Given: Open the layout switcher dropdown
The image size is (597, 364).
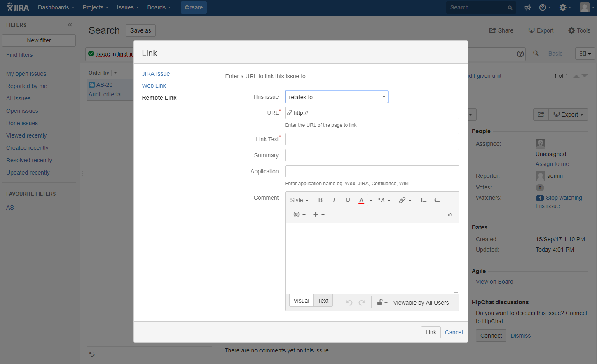Looking at the screenshot, I should click(x=585, y=54).
